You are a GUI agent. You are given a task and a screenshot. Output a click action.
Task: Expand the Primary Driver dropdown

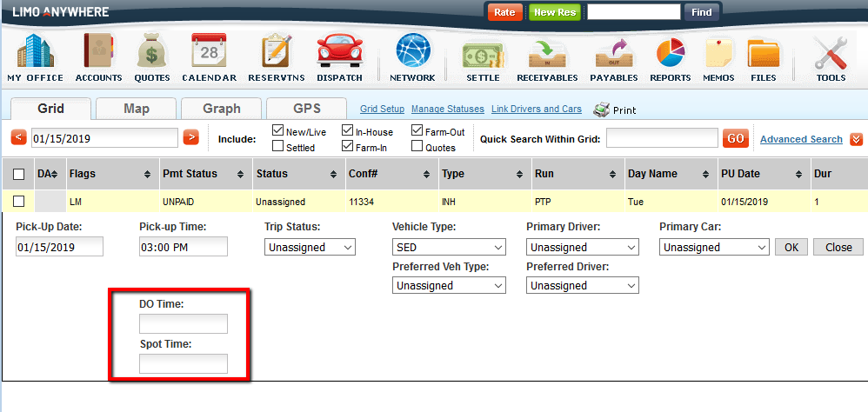click(583, 247)
